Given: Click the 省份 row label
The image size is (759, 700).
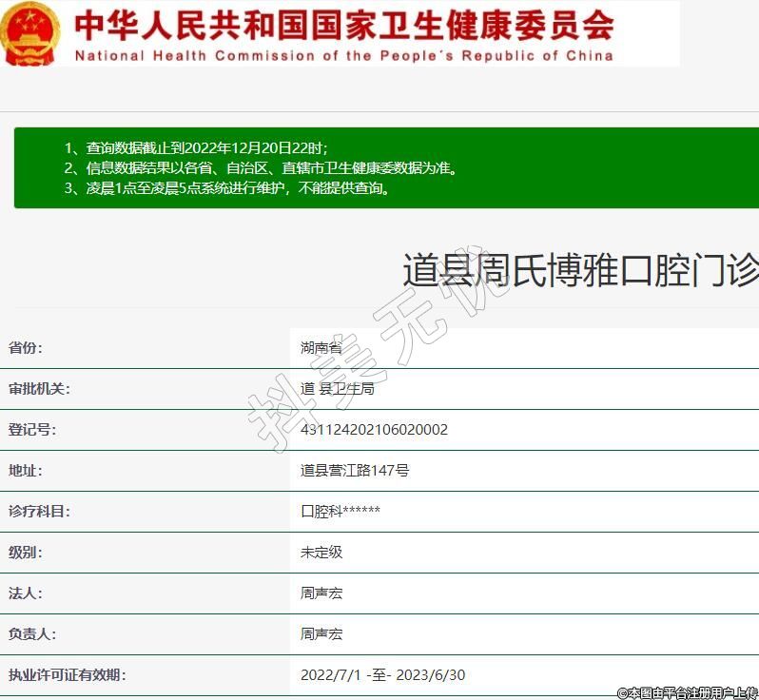Looking at the screenshot, I should (26, 348).
